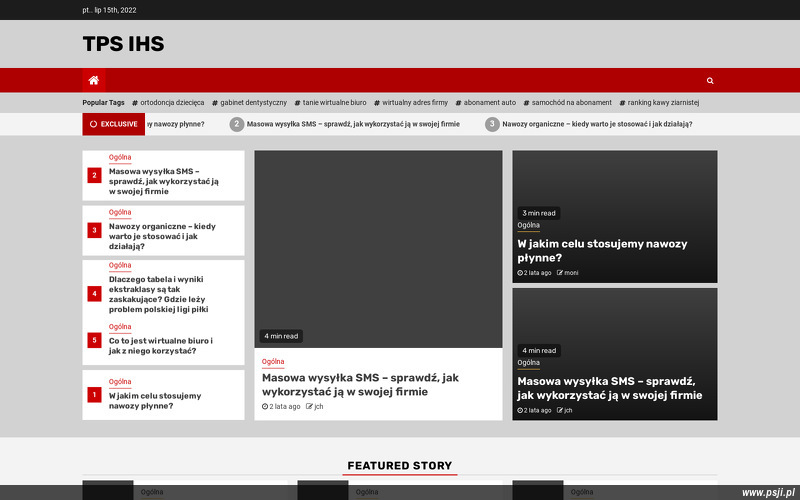Open the 'ranking kawy ziarnistej' tag
Screen dimensions: 800x500
point(662,102)
